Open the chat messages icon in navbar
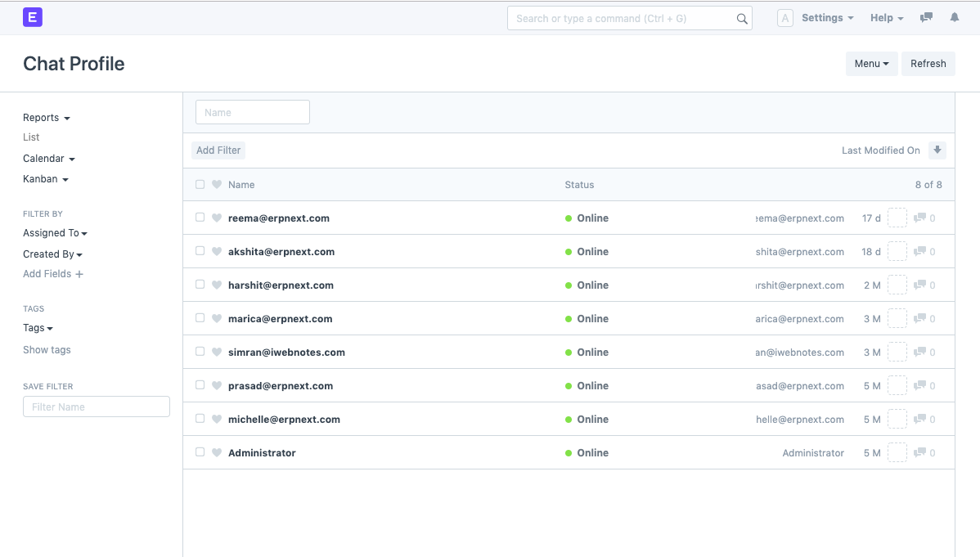This screenshot has height=557, width=980. click(x=926, y=18)
